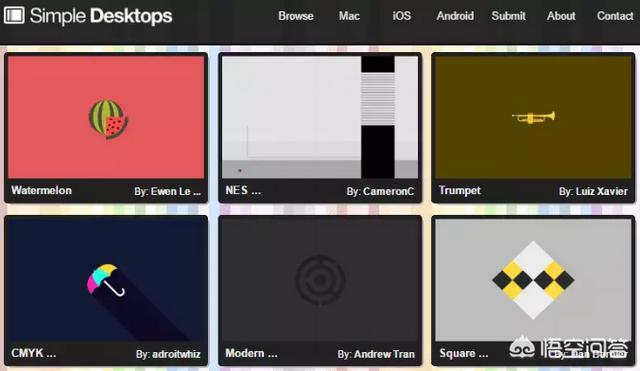Click the yellow and black checkered diamond icon

[533, 280]
